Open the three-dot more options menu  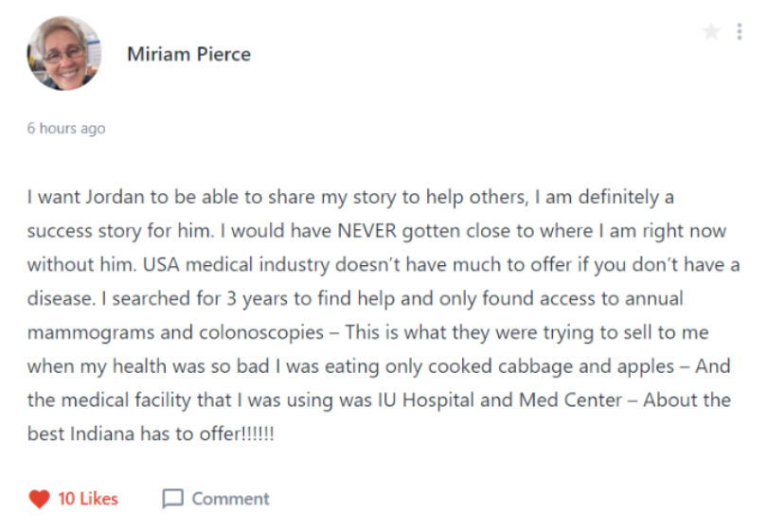pyautogui.click(x=739, y=32)
